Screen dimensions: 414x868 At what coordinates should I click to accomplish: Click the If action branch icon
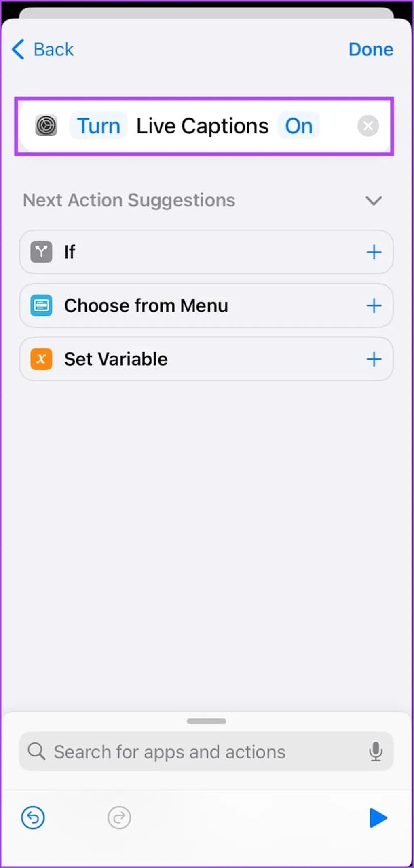[x=41, y=252]
